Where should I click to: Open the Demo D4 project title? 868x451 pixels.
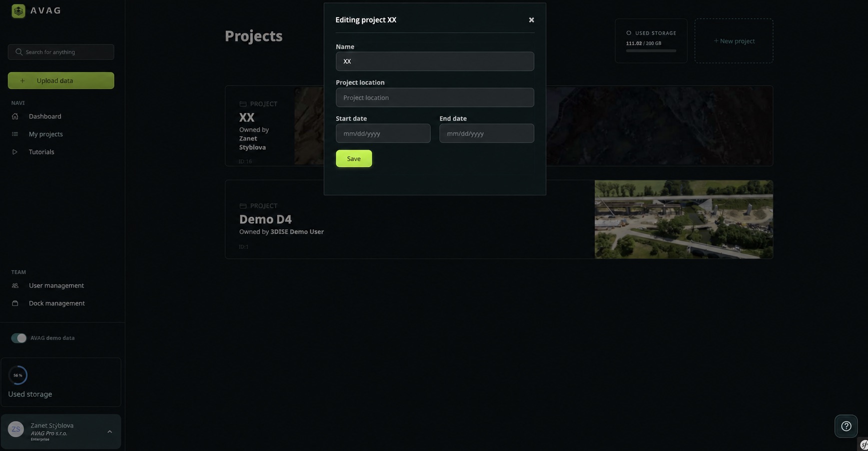pyautogui.click(x=265, y=219)
